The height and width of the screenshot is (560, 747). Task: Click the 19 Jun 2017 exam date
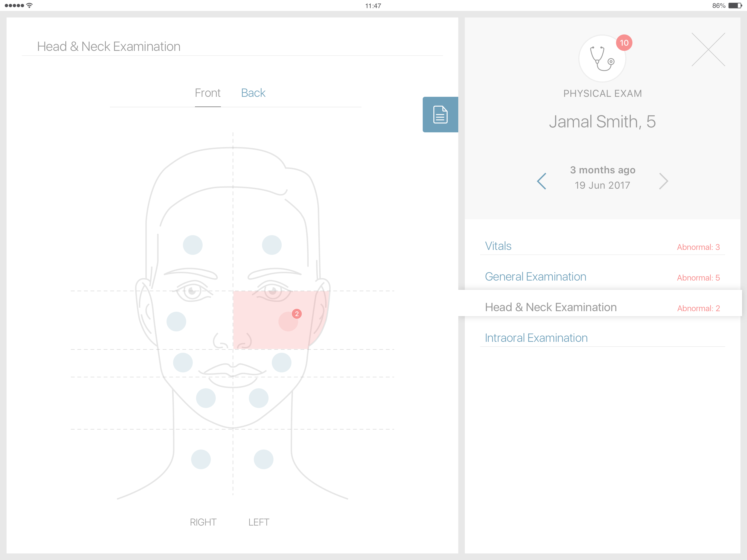[602, 185]
